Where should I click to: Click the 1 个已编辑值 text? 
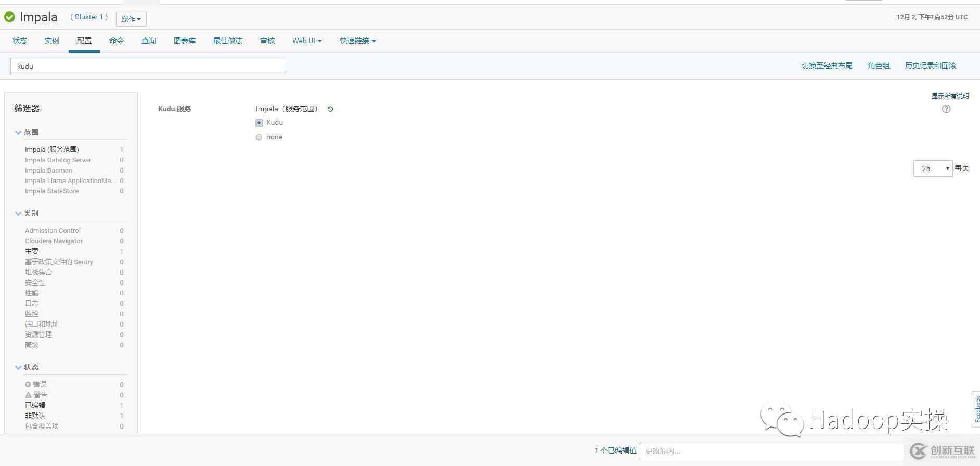pyautogui.click(x=615, y=450)
